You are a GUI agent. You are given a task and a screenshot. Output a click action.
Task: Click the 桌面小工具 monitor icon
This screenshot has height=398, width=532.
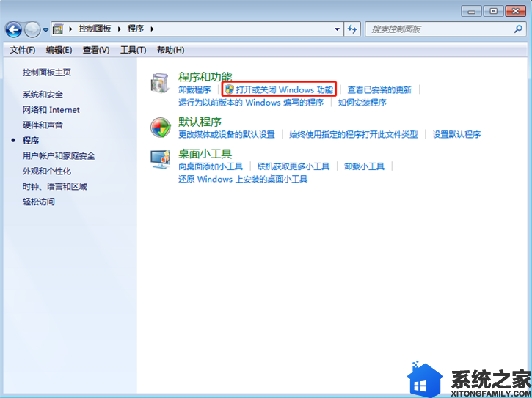161,159
